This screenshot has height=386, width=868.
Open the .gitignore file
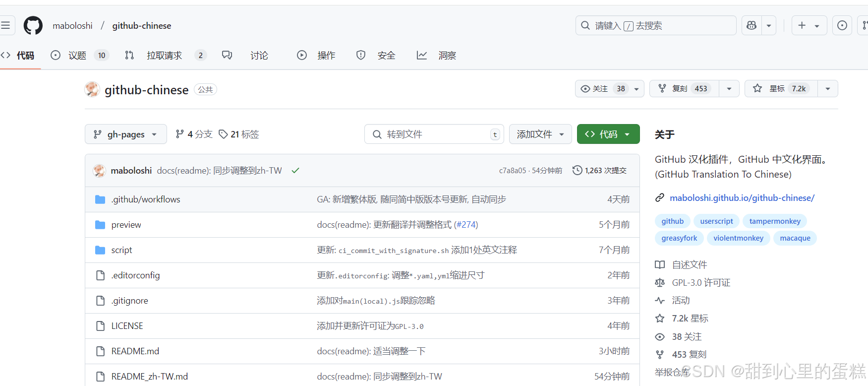coord(130,301)
